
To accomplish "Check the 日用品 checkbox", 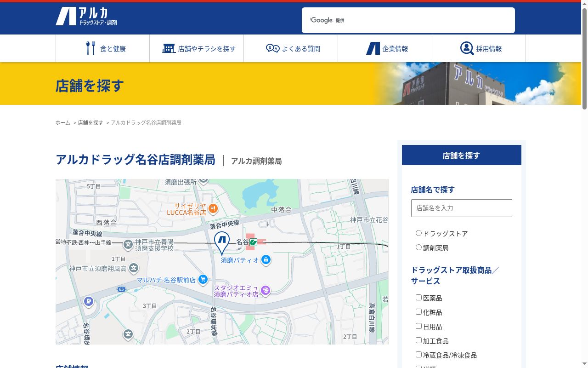I will [x=418, y=326].
